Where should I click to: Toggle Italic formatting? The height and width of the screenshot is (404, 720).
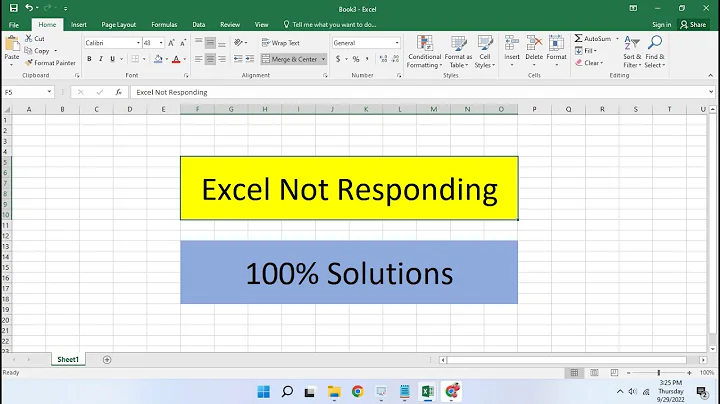101,59
